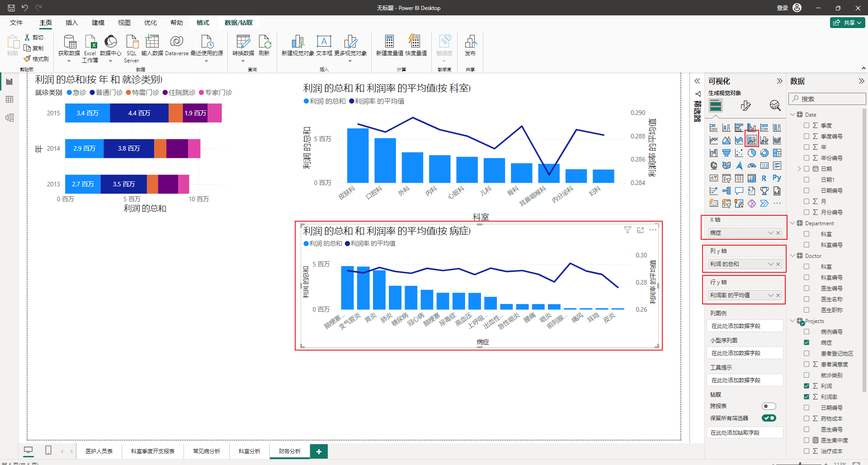
Task: Add a new report page
Action: (x=319, y=451)
